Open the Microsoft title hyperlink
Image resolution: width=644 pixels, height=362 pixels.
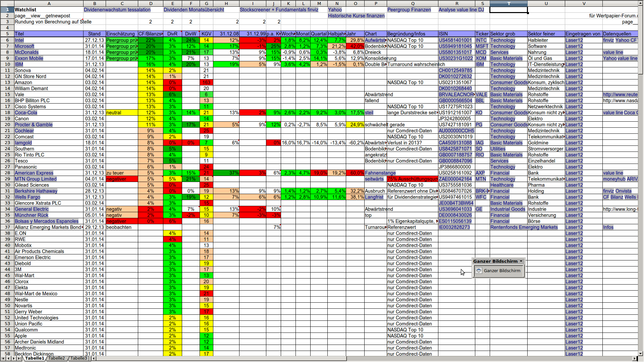pyautogui.click(x=24, y=46)
